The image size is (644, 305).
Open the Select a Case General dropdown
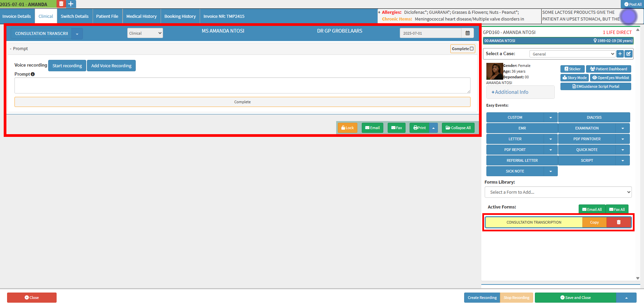tap(573, 54)
